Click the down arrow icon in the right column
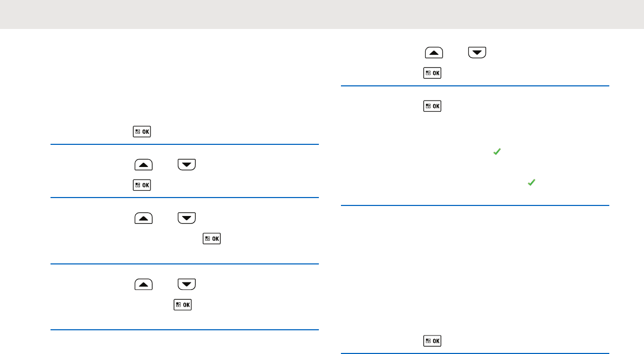Image resolution: width=644 pixels, height=354 pixels. tap(477, 53)
